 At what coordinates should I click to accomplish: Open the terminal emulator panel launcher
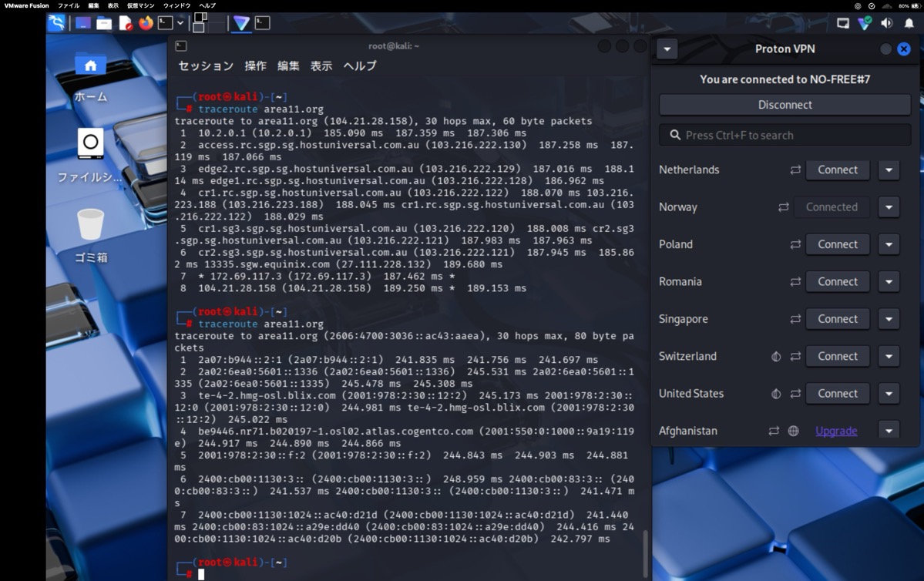tap(166, 23)
